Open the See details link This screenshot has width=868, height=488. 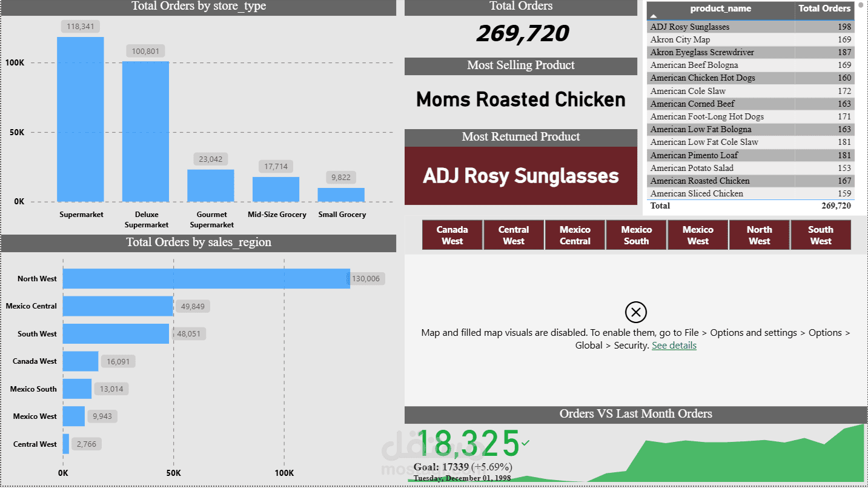(x=674, y=346)
